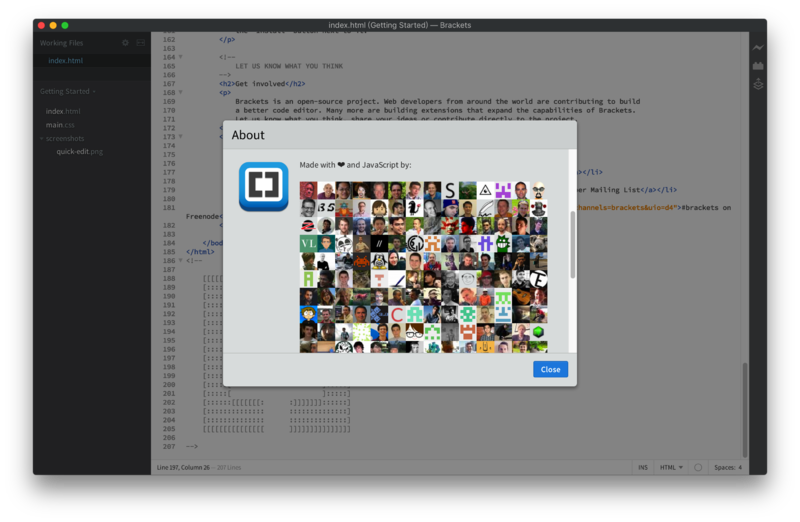Open Live Preview lightning bolt icon
The height and width of the screenshot is (522, 800).
point(758,47)
